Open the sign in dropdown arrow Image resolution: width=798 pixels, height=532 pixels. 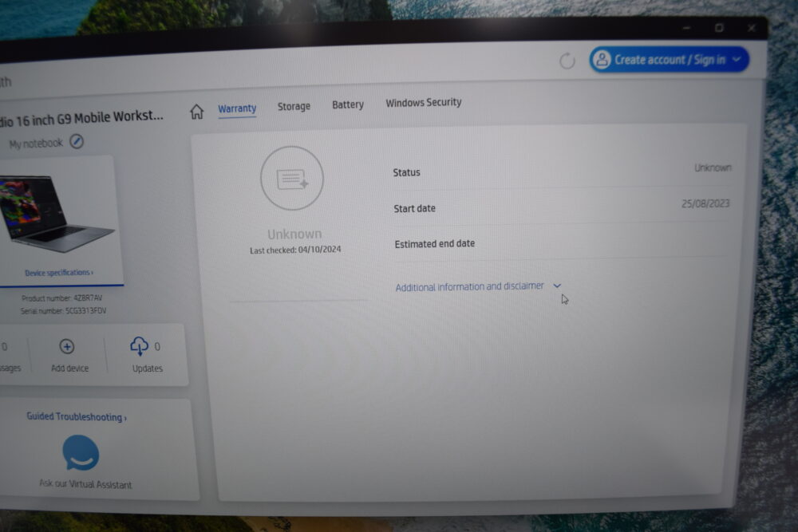[x=737, y=60]
